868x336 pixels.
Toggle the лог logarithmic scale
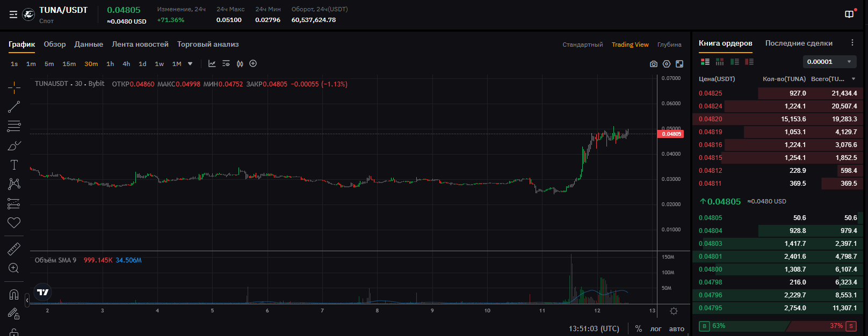pyautogui.click(x=656, y=328)
